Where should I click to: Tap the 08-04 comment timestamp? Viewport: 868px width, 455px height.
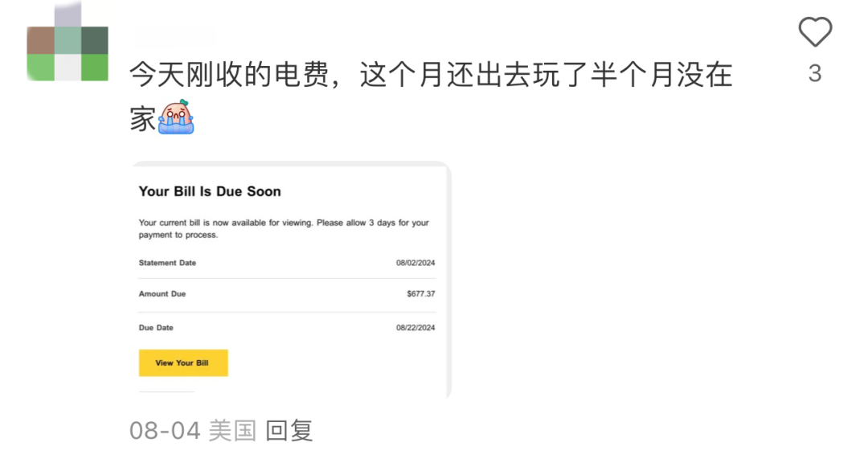[165, 431]
